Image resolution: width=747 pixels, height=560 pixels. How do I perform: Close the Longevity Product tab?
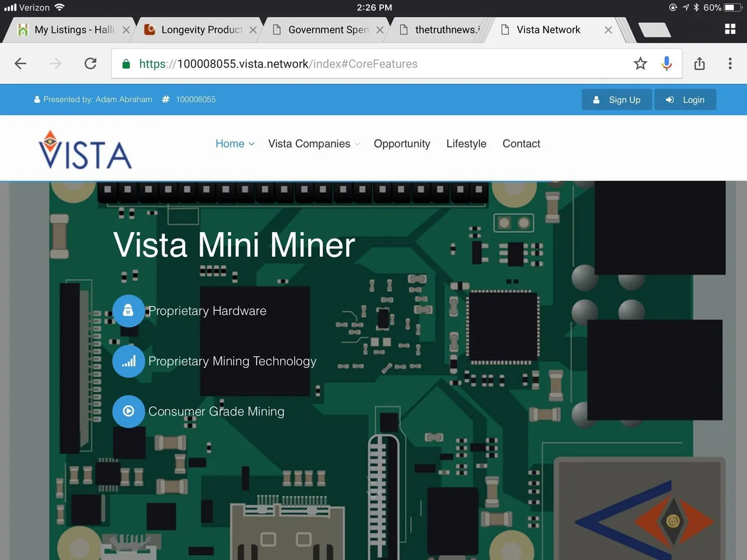(x=253, y=30)
